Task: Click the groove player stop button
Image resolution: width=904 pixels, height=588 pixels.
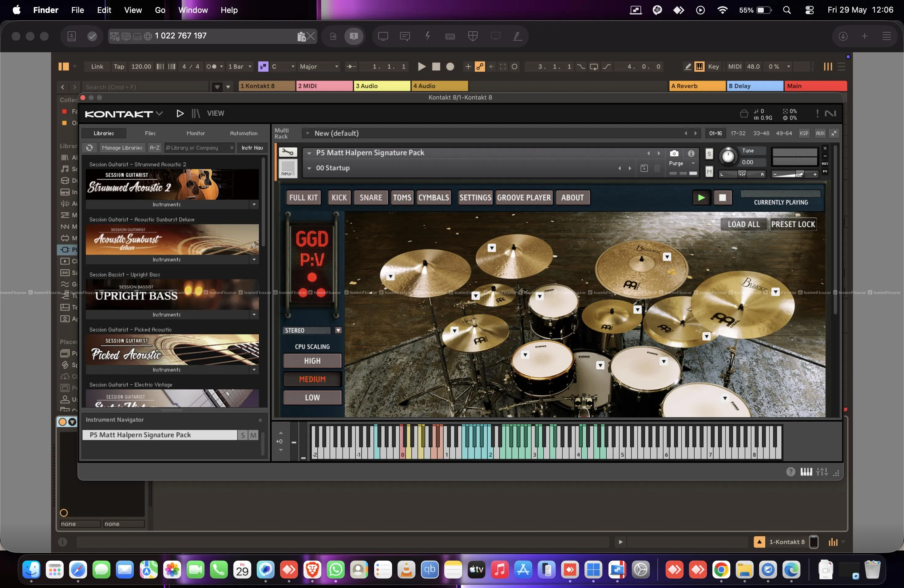Action: tap(723, 197)
